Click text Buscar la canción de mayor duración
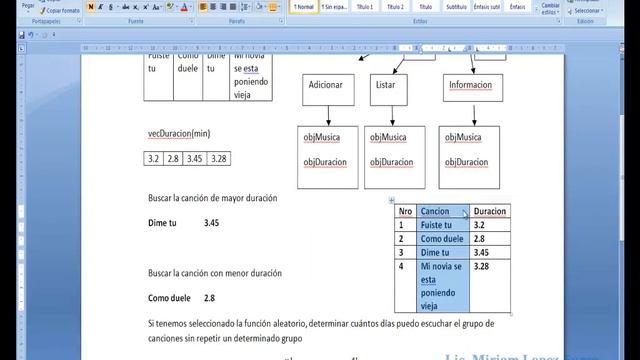 coord(213,198)
